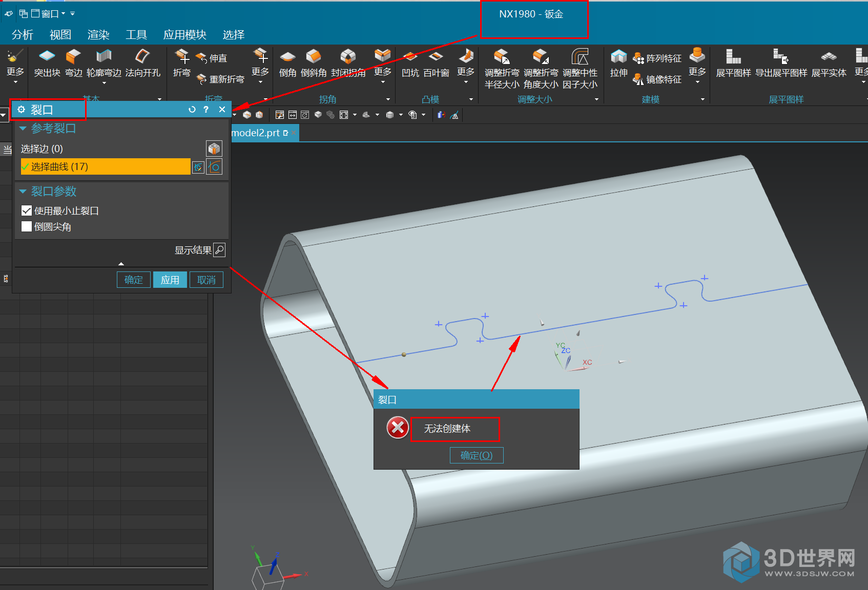Enable the 倒圆尖角 checkbox

[x=27, y=226]
